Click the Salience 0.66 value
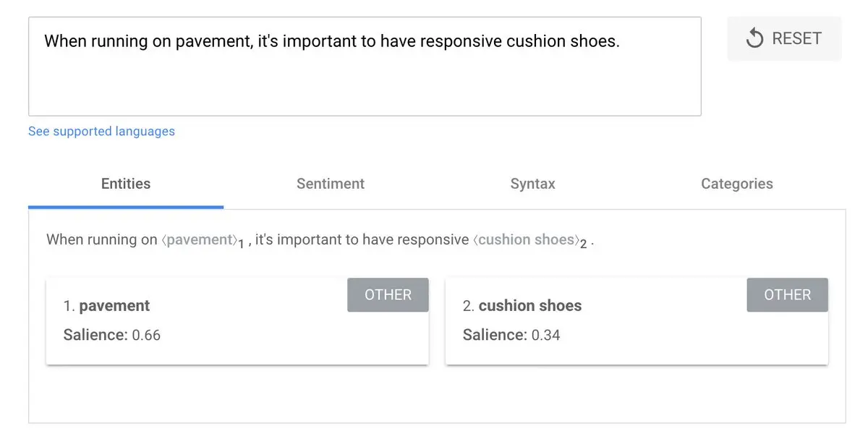The height and width of the screenshot is (439, 868). tap(146, 335)
